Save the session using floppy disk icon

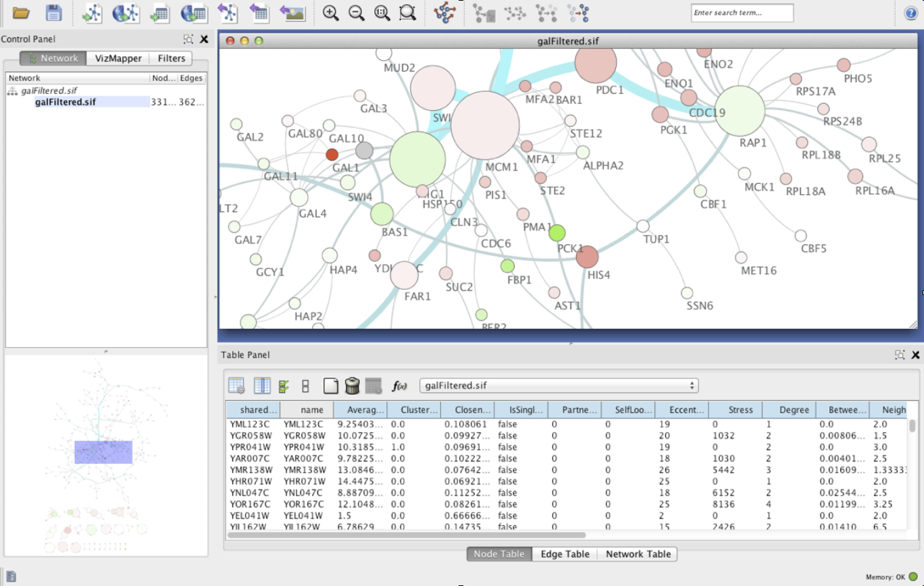coord(53,13)
